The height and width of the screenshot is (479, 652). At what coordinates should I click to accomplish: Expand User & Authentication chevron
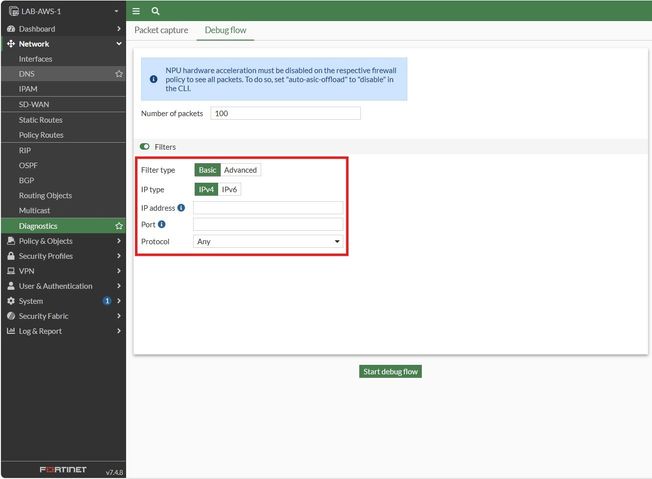pyautogui.click(x=119, y=286)
